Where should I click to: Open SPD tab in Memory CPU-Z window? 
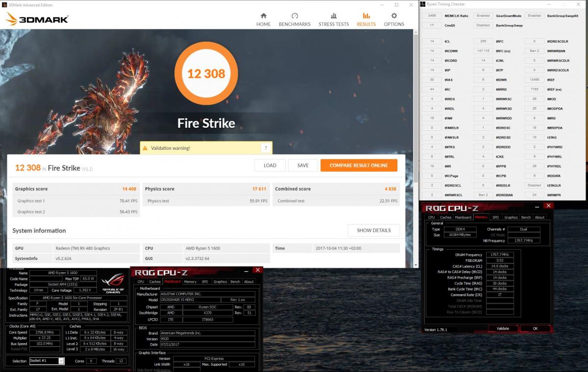click(495, 217)
